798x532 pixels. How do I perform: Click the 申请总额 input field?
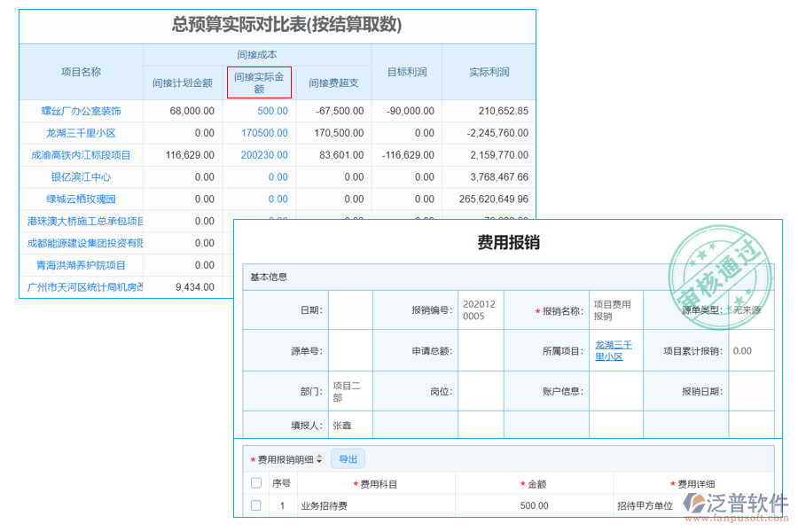click(x=481, y=350)
